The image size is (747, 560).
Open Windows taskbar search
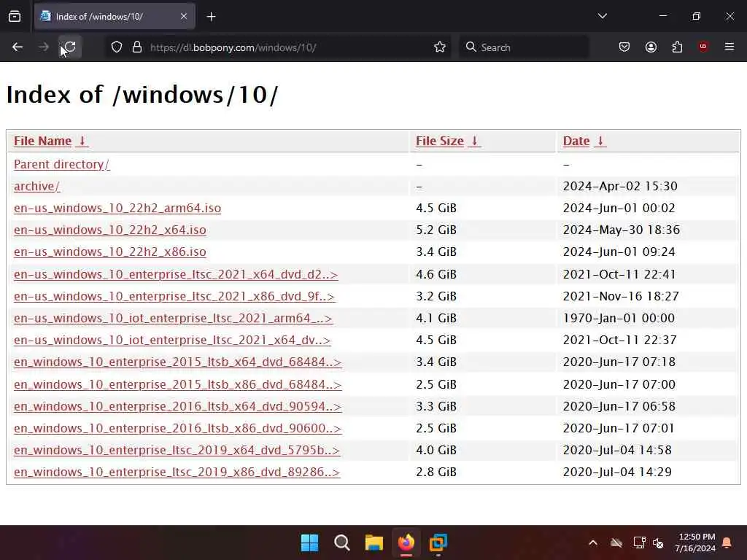click(341, 542)
